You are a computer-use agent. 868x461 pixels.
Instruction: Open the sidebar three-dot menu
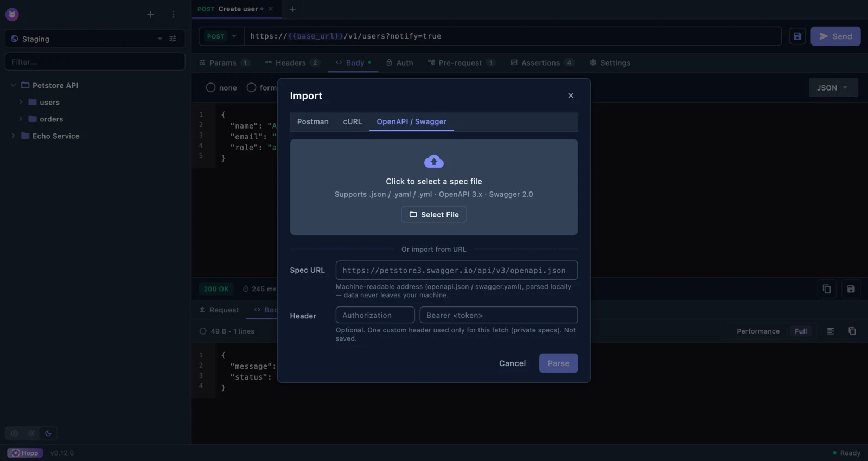coord(173,15)
